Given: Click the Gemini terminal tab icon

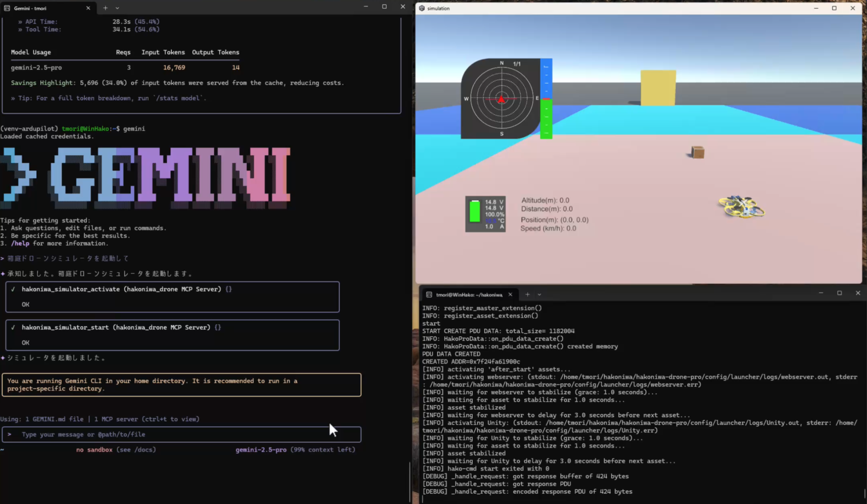Looking at the screenshot, I should (7, 8).
